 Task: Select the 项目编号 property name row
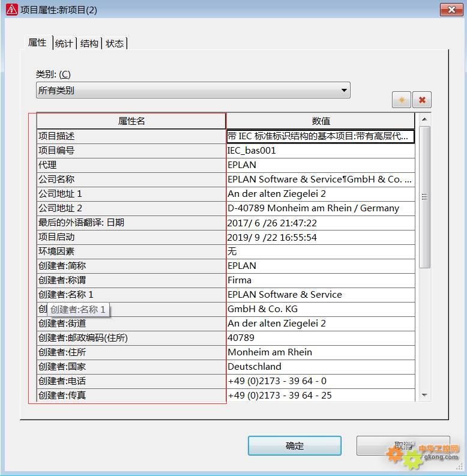tap(131, 151)
